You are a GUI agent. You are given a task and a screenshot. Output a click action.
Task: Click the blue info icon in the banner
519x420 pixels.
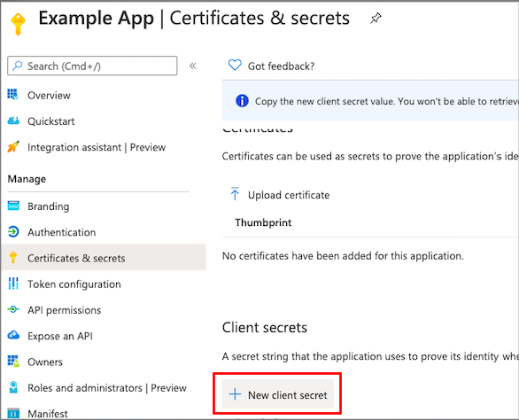click(242, 100)
